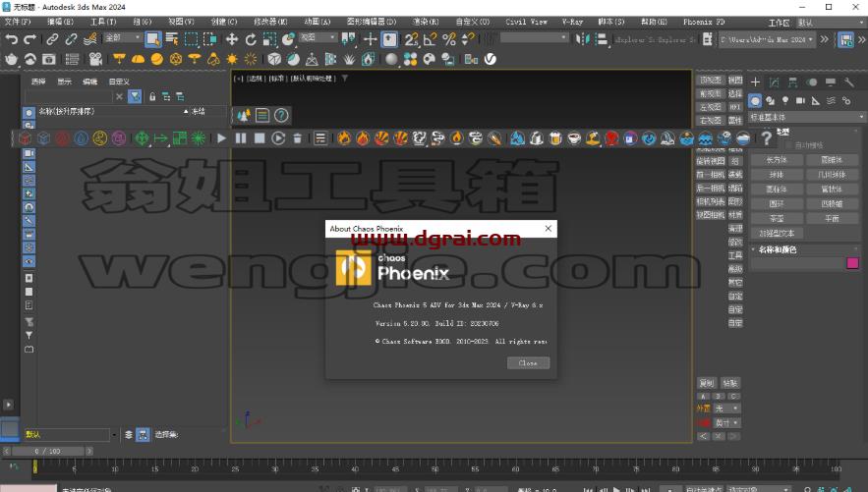Start Phoenix simulation with play icon

click(221, 138)
